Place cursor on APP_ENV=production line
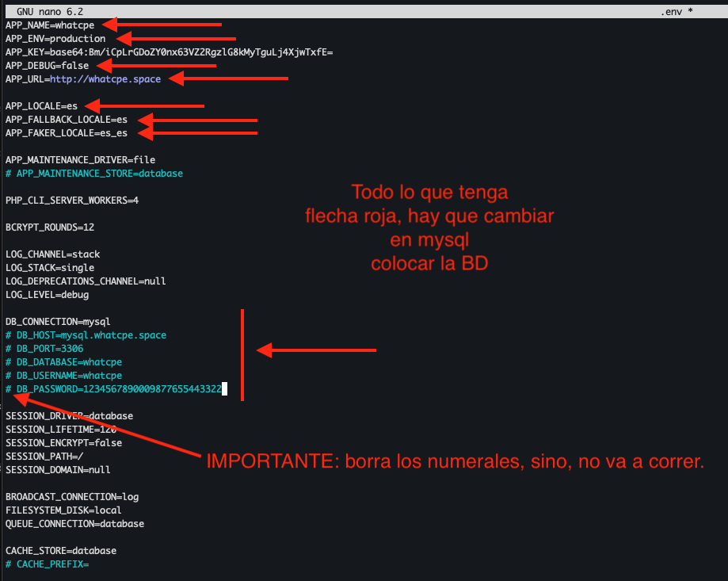Screen dimensions: 728x581 pos(55,39)
